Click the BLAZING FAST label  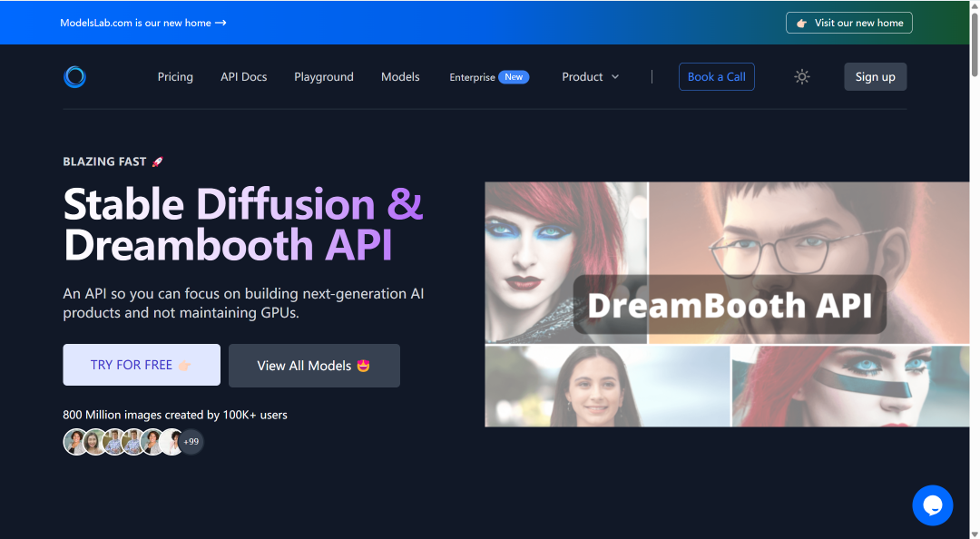[x=113, y=162]
